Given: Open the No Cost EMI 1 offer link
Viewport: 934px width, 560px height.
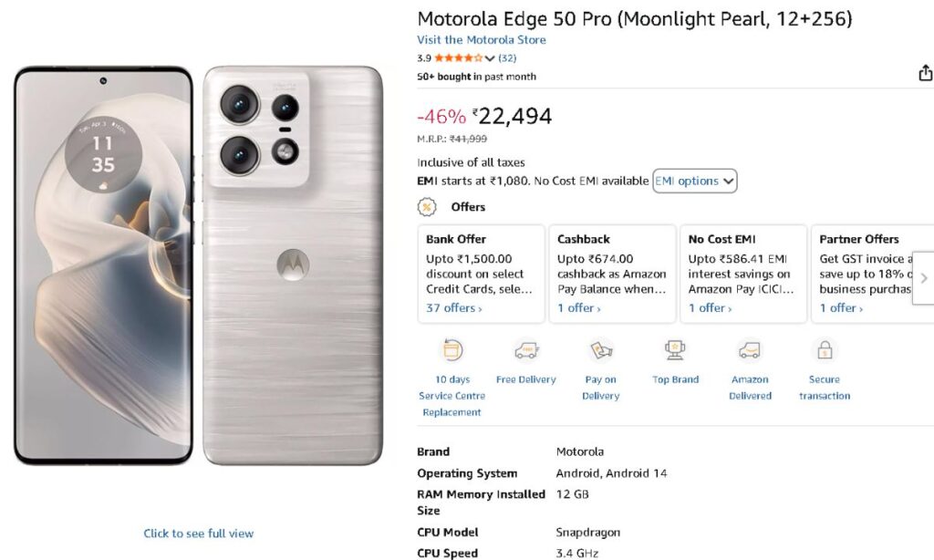Looking at the screenshot, I should click(710, 308).
